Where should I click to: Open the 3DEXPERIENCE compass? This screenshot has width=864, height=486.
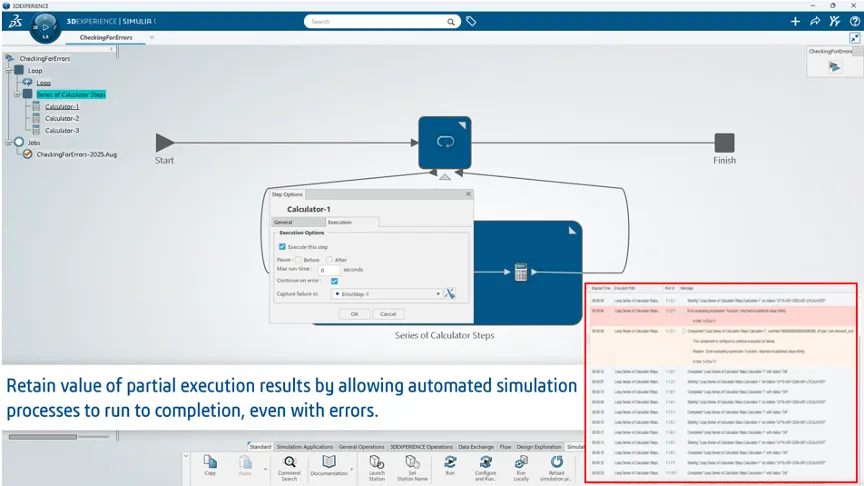45,28
